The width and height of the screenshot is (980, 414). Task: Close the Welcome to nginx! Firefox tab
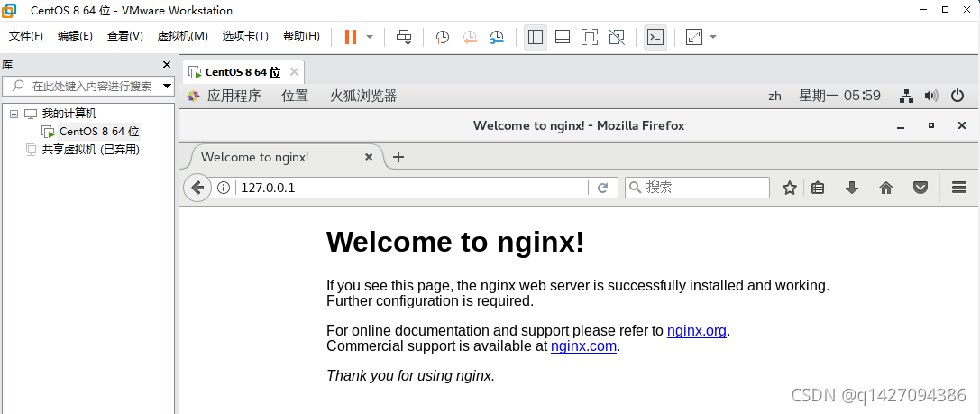click(x=369, y=157)
